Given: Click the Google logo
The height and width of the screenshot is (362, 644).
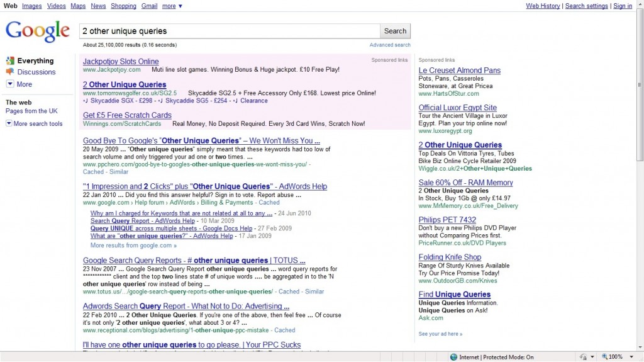Looking at the screenshot, I should pos(37,31).
